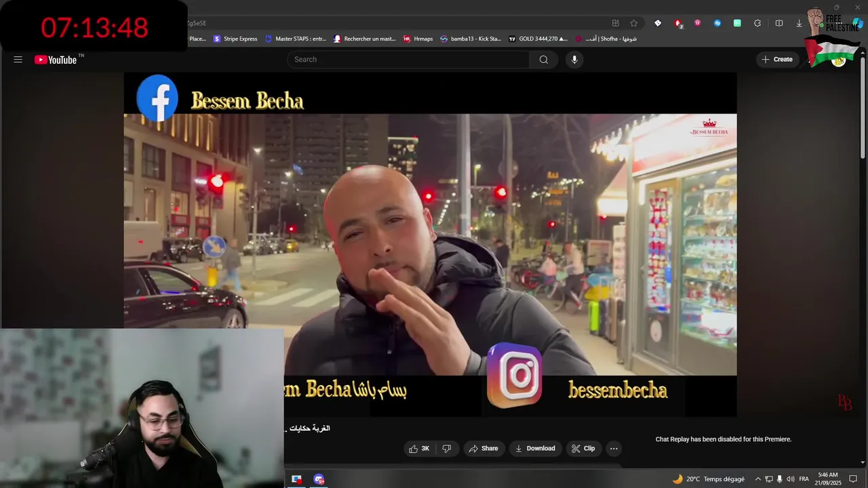Open the diamond-shaped extension icon

coord(658,23)
